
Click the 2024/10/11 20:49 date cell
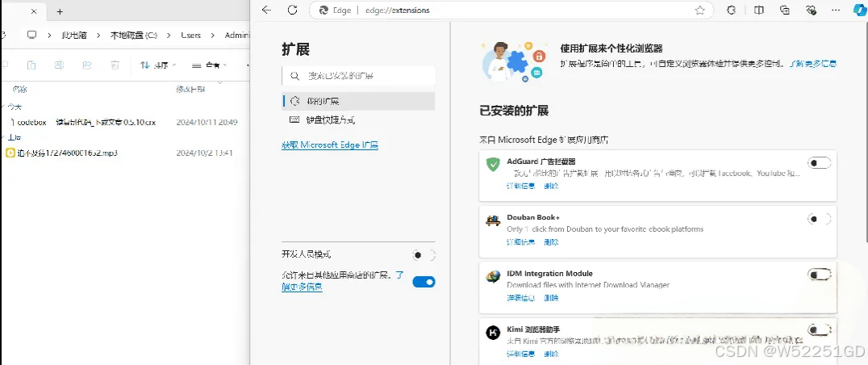point(207,122)
